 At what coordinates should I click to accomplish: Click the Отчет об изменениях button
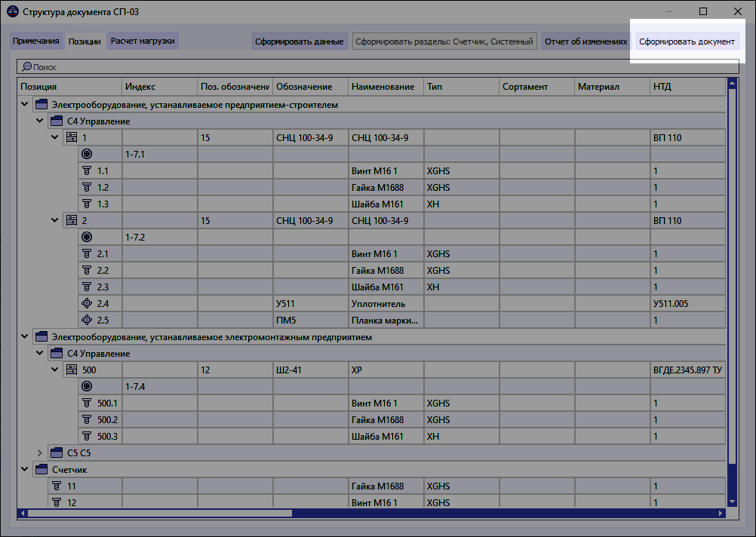[x=584, y=41]
